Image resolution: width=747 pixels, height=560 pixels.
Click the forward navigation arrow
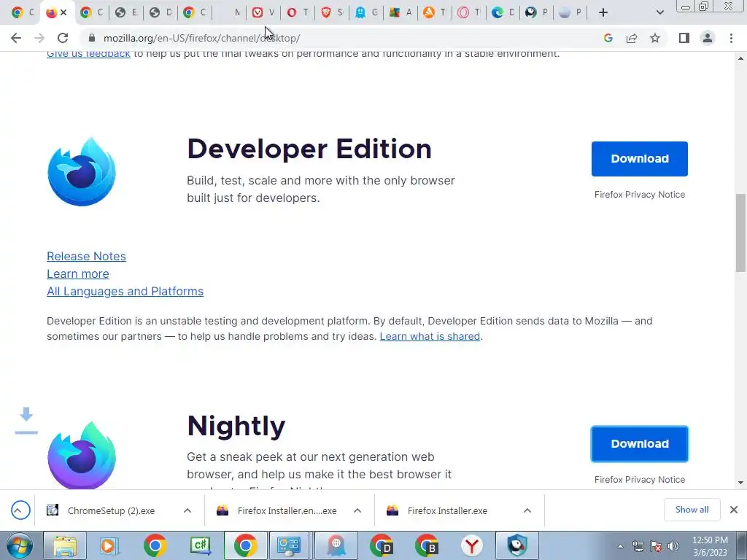click(x=39, y=38)
